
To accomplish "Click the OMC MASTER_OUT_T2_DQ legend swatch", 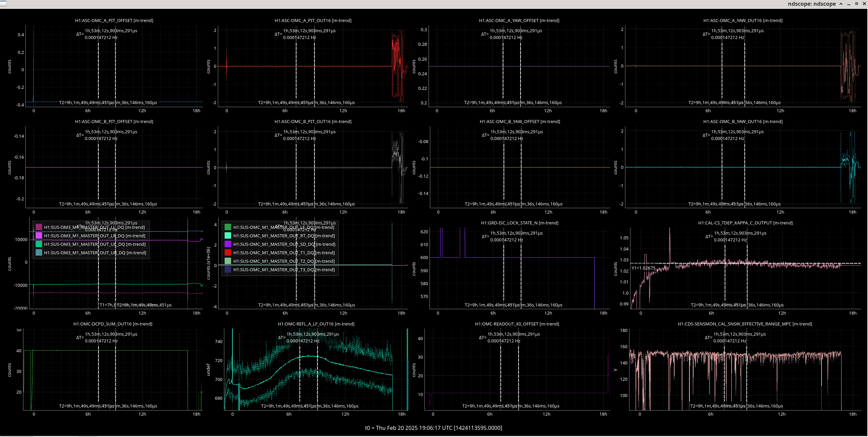I will [x=228, y=261].
